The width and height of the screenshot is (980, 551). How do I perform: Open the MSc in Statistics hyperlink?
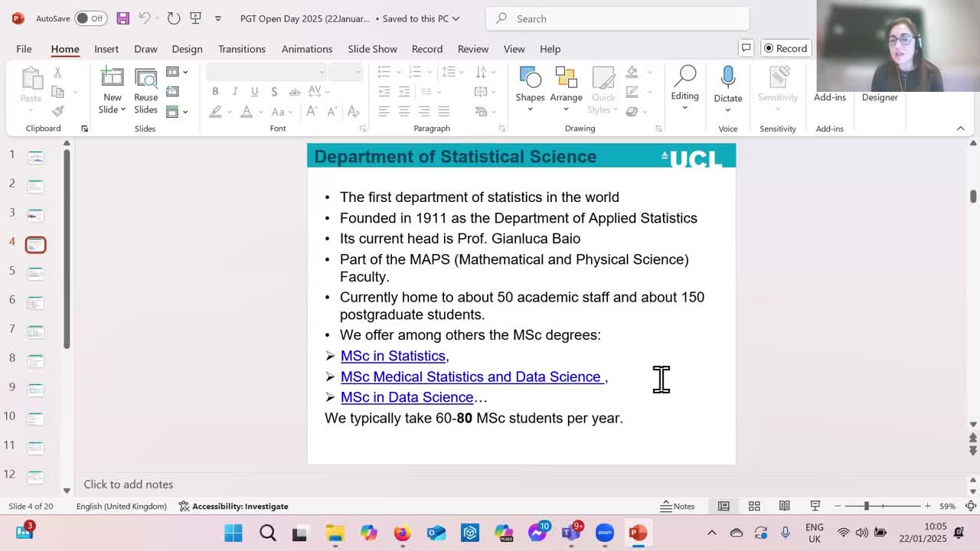(393, 356)
